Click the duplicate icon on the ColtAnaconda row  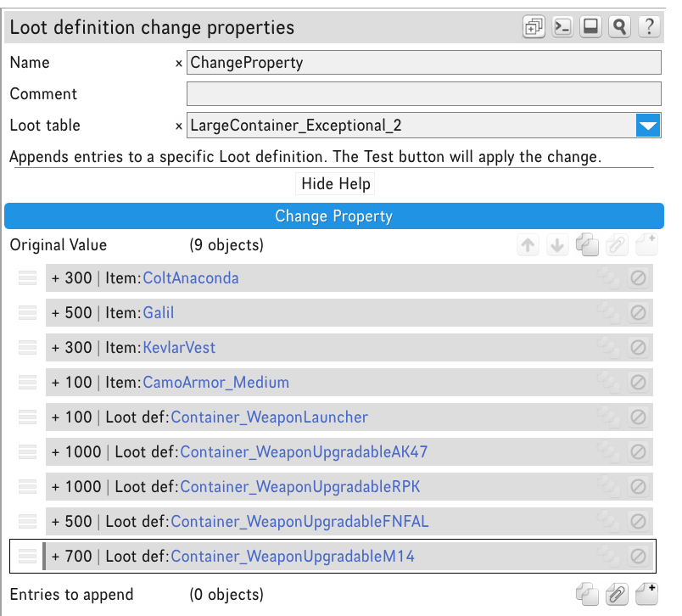point(608,278)
